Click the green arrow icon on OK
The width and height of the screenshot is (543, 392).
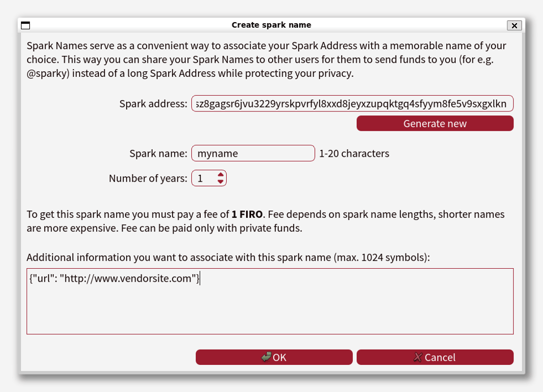pos(266,357)
